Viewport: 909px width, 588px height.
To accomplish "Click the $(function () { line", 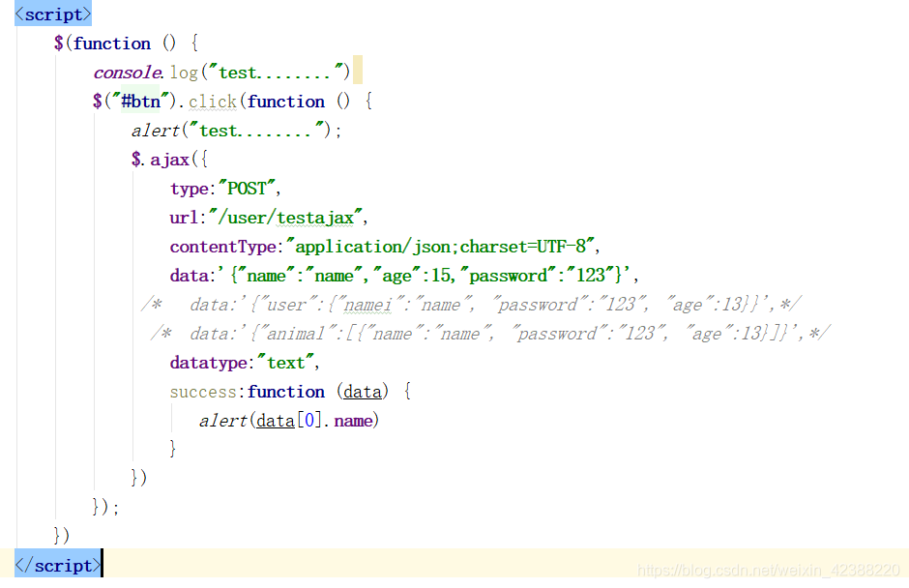I will click(x=126, y=44).
